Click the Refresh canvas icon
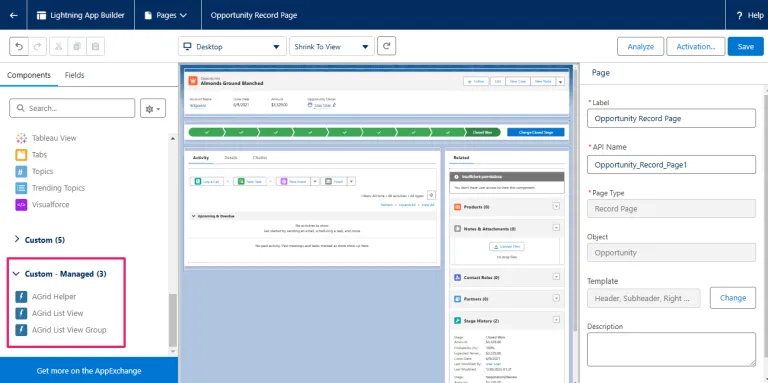The width and height of the screenshot is (768, 383). [x=387, y=46]
